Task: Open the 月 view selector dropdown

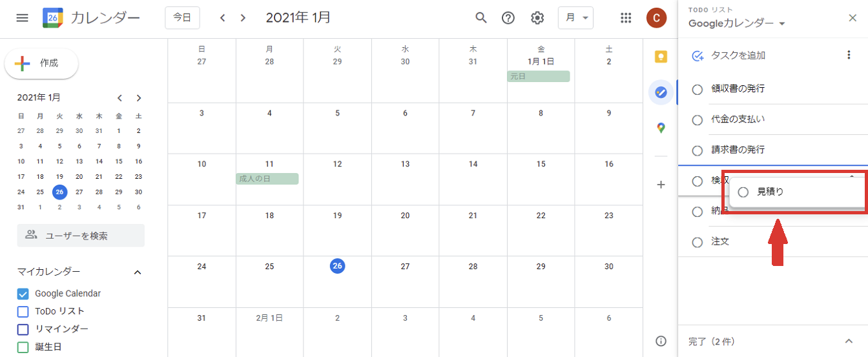Action: [x=575, y=18]
